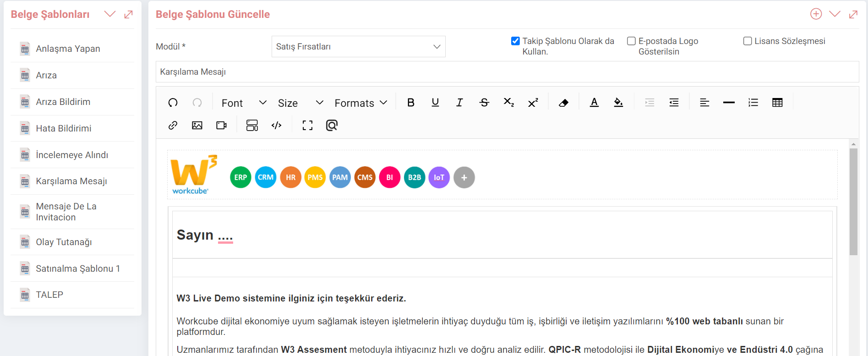Maximize the Belge Şablonu Güncelle panel
The image size is (868, 356).
point(853,14)
